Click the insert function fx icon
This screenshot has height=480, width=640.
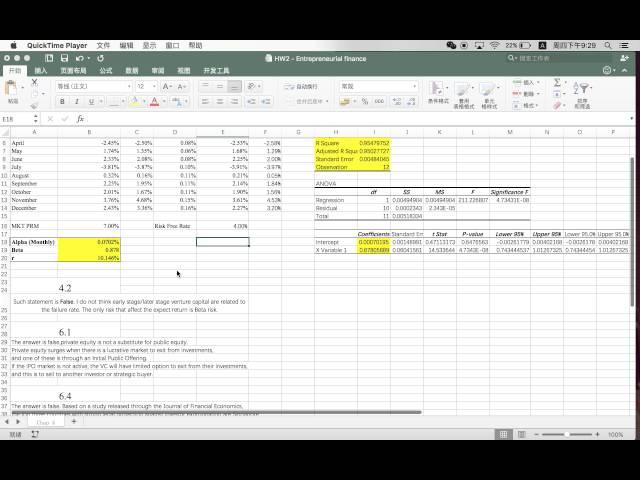pos(80,119)
